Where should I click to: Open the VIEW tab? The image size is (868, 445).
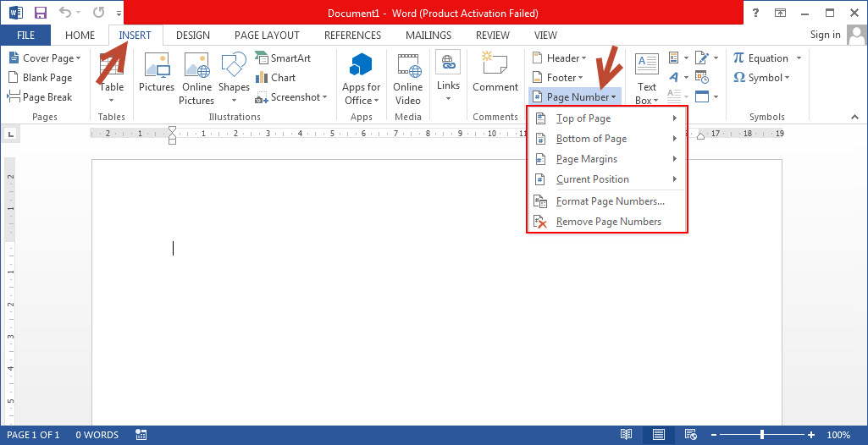point(545,35)
